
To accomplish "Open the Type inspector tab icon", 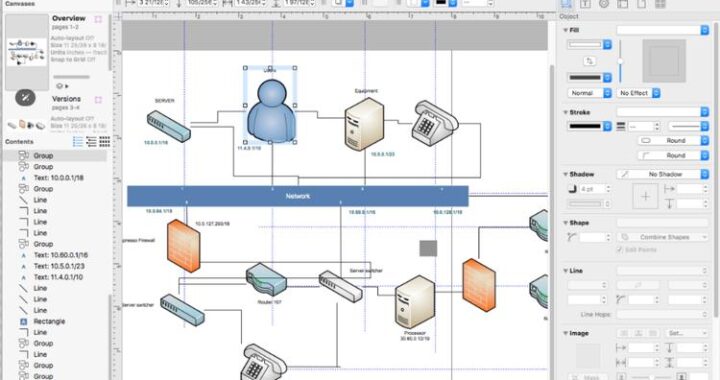I will point(585,4).
